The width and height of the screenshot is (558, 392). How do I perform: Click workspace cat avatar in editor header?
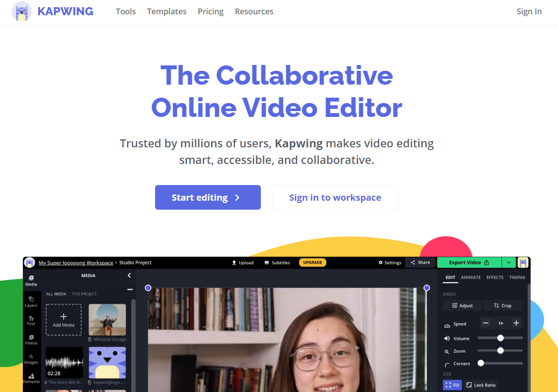(30, 263)
